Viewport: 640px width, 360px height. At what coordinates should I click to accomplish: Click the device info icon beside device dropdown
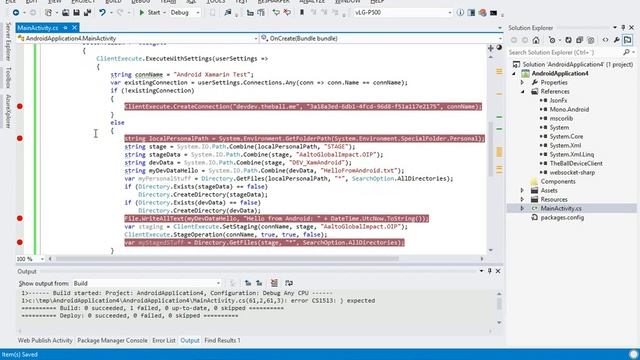460,13
